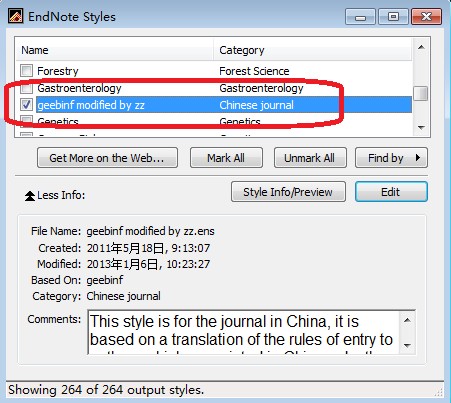Screen dimensions: 451x403
Task: Click the Forest Science category cell
Action: [x=254, y=71]
